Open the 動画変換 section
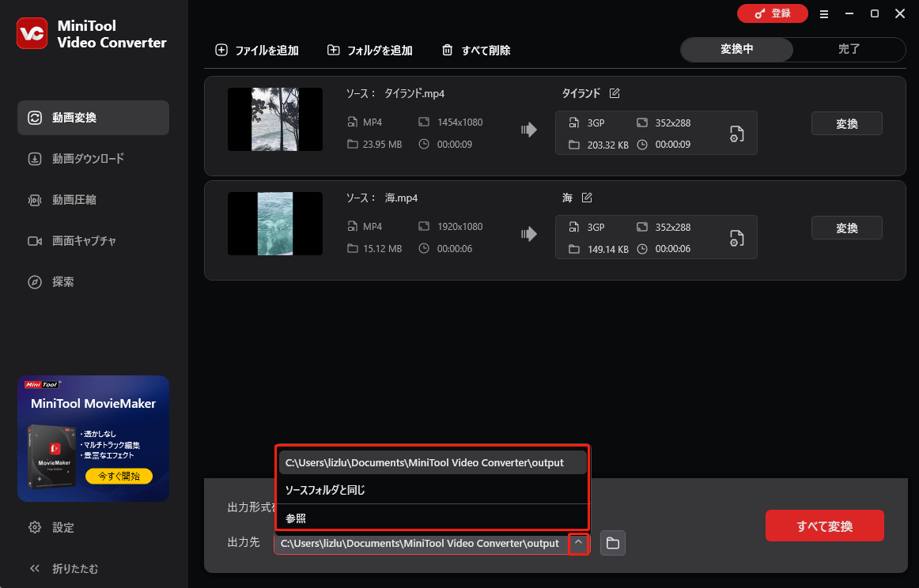The height and width of the screenshot is (588, 919). click(93, 118)
